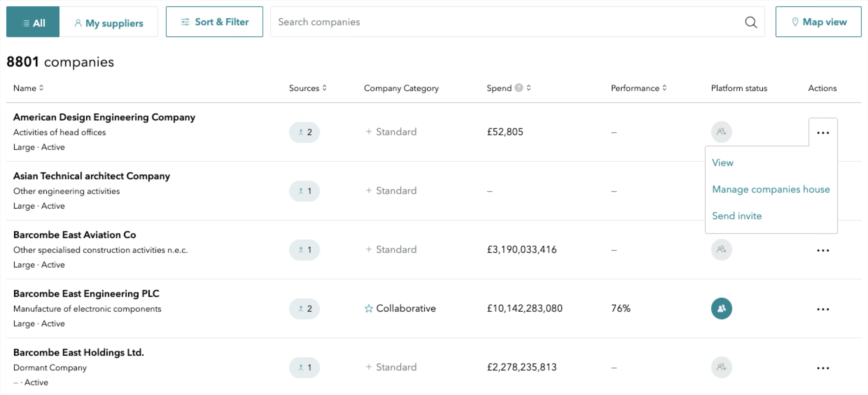Click platform status icon for Barcombe East Holdings
This screenshot has width=868, height=395.
(x=721, y=367)
